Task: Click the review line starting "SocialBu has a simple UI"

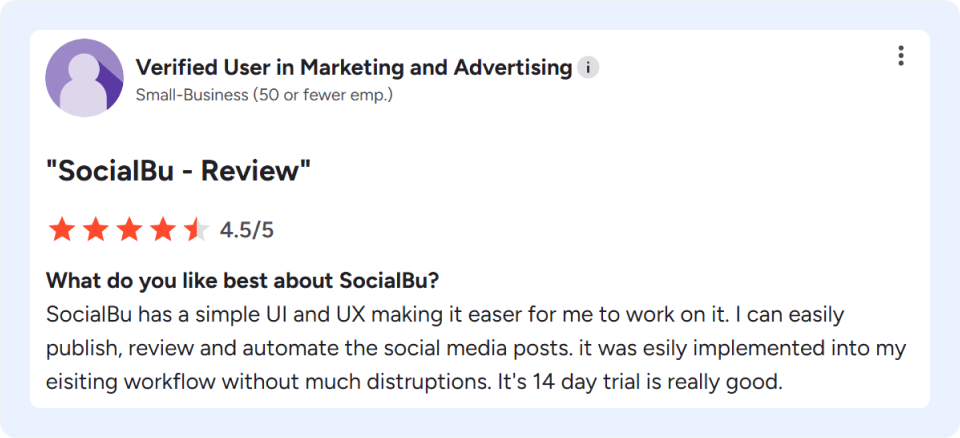Action: click(x=446, y=316)
